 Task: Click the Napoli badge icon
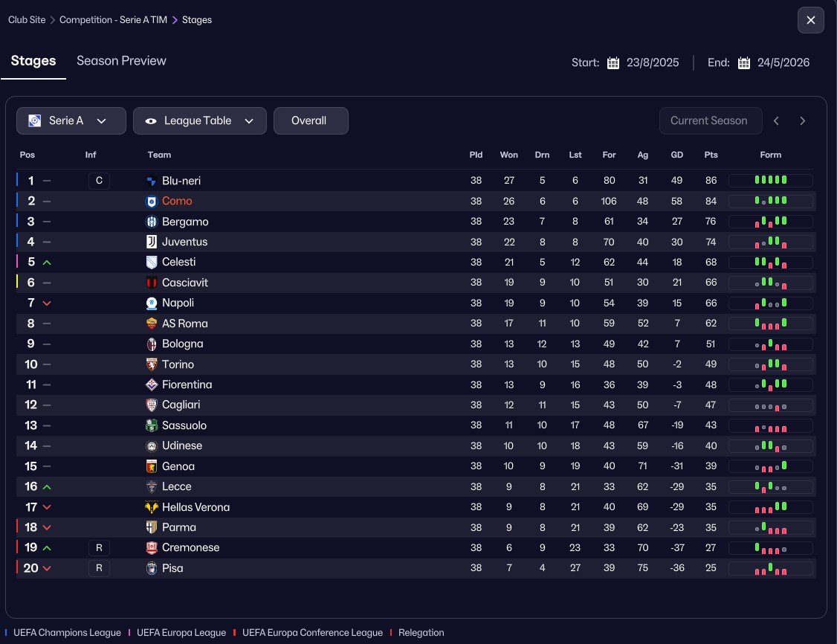152,303
